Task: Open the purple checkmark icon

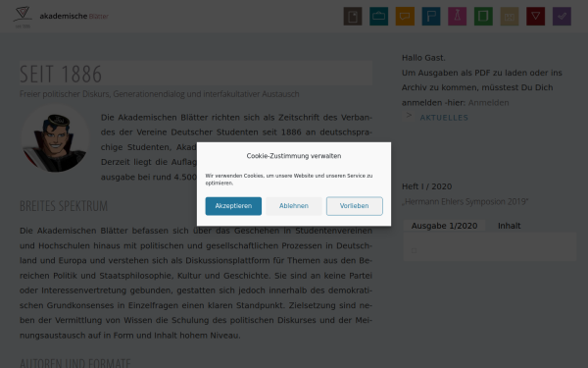Action: [x=562, y=16]
